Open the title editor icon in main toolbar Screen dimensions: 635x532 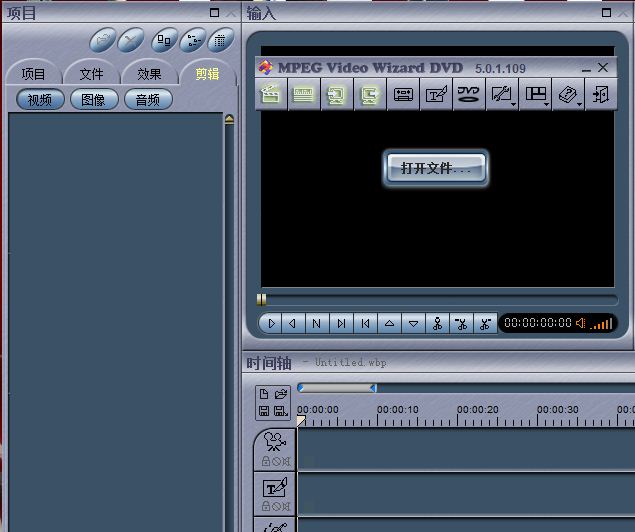[436, 95]
